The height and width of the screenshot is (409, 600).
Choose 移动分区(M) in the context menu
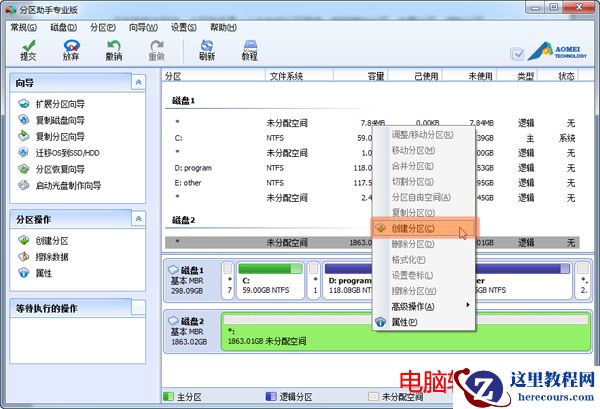point(424,150)
